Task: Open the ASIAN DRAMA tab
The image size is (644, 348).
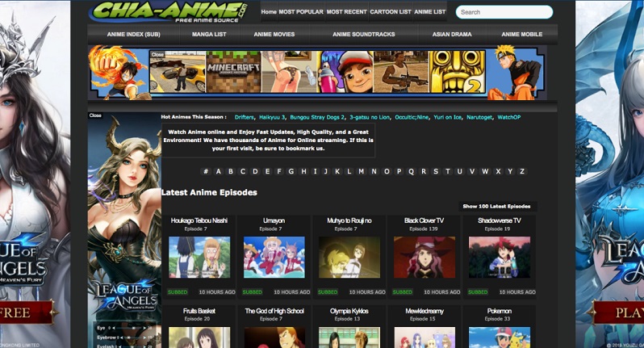Action: click(x=452, y=35)
